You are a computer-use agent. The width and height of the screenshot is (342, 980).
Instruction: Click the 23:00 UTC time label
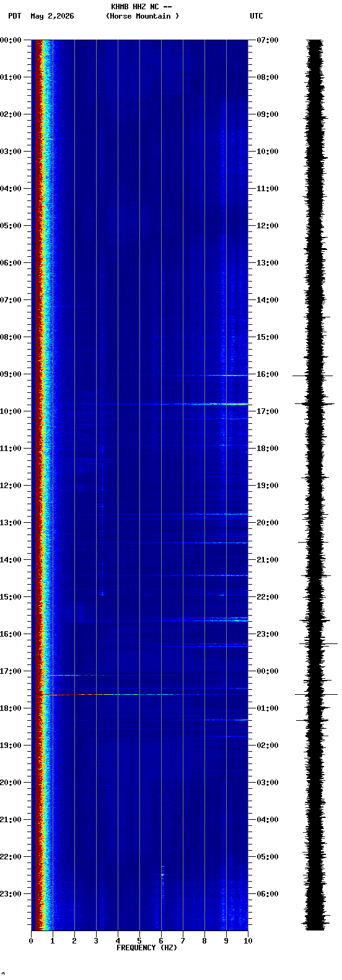[x=268, y=634]
